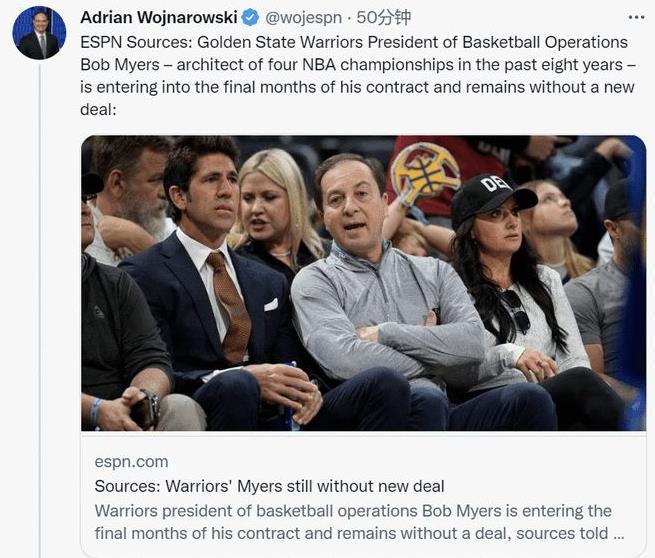The image size is (655, 558).
Task: Click the Nuggets logo on the red shirt
Action: pyautogui.click(x=424, y=173)
